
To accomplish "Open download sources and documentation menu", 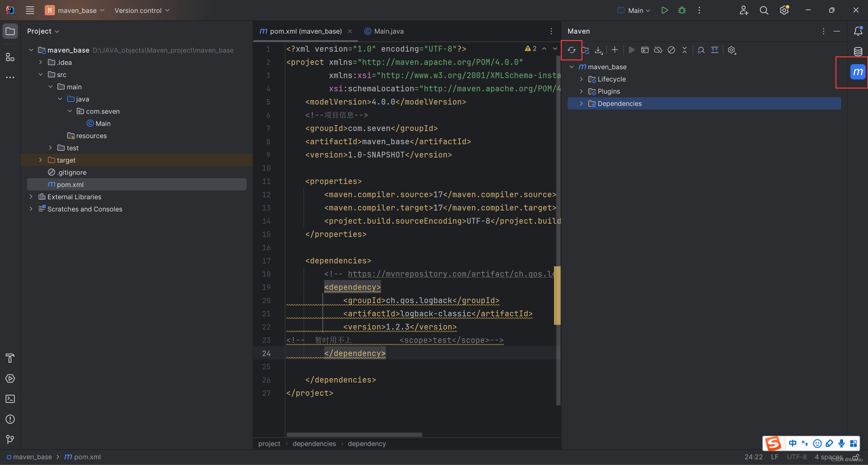I will coord(599,50).
